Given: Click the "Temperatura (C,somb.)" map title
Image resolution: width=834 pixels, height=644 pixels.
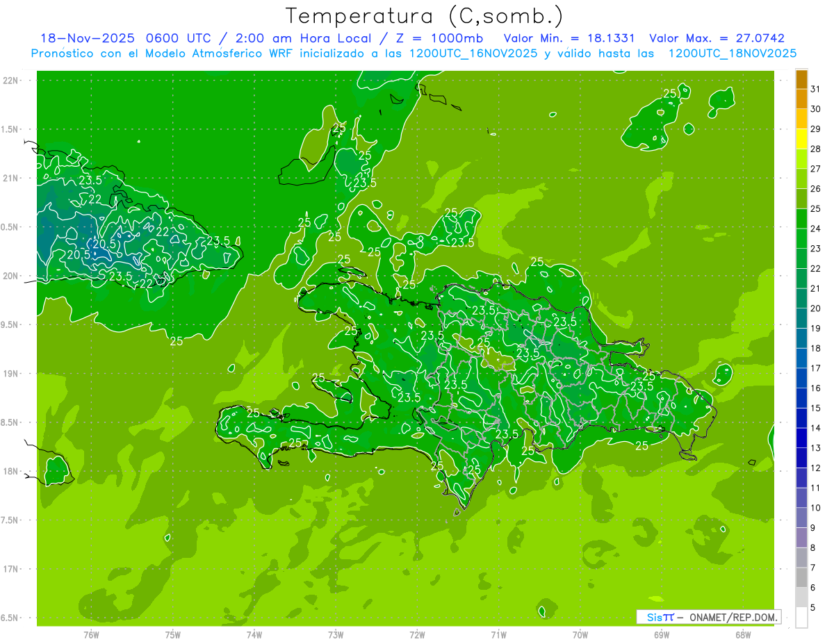Looking at the screenshot, I should click(x=424, y=17).
